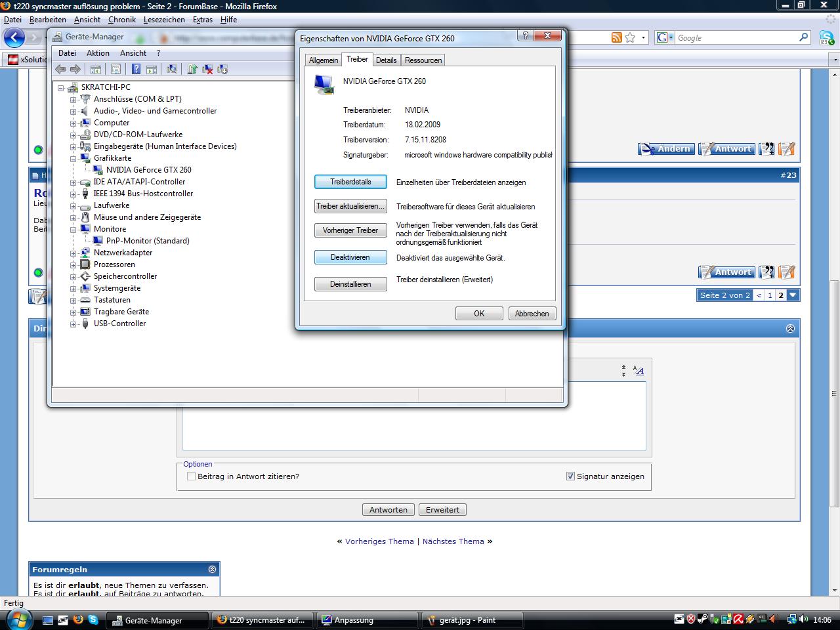This screenshot has width=840, height=630.
Task: Expand Anschlüsse (COM & LPT) node
Action: coord(73,100)
